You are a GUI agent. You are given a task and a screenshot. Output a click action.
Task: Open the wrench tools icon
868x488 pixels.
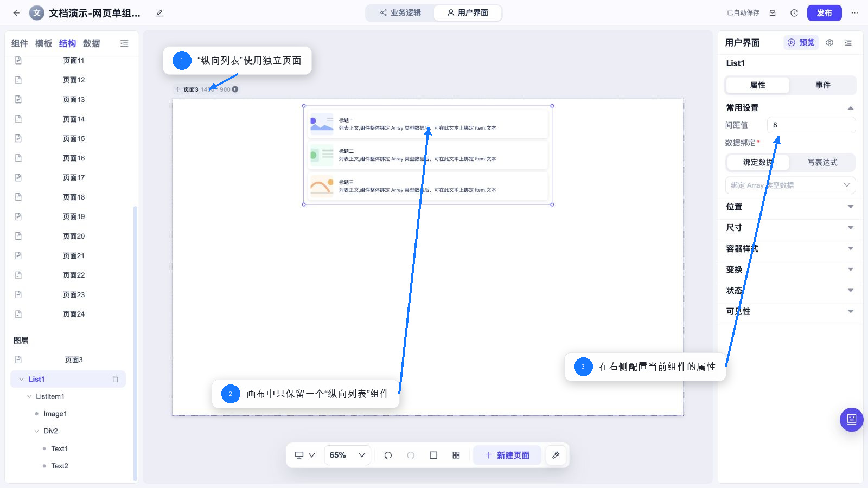[x=556, y=455]
